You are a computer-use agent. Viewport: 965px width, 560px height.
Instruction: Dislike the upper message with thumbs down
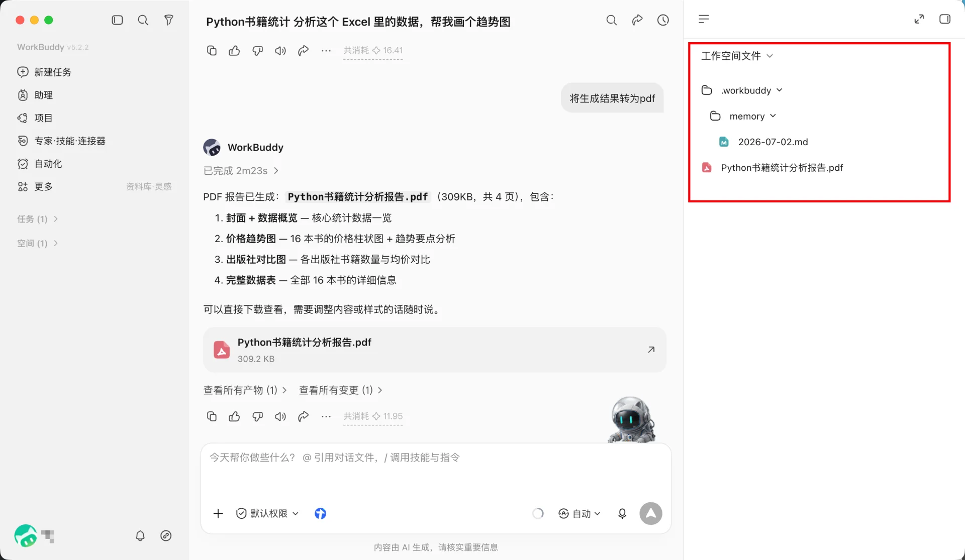coord(257,51)
